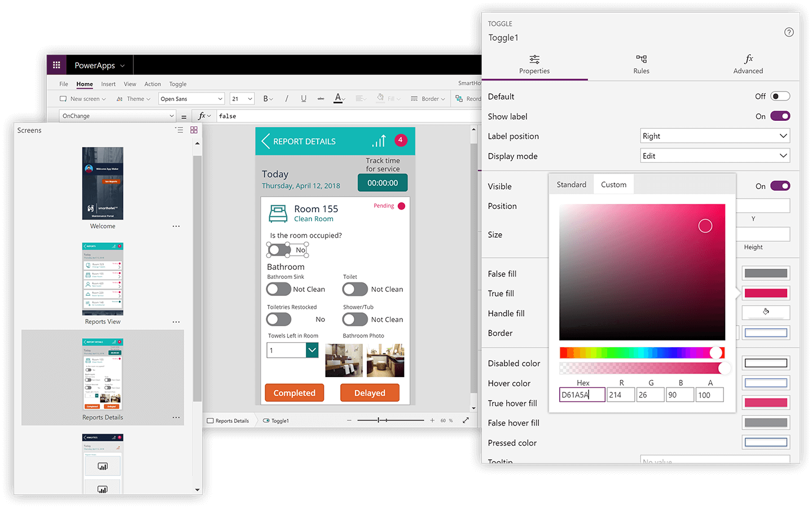Open the Open Sans font dropdown
This screenshot has width=812, height=507.
(191, 98)
